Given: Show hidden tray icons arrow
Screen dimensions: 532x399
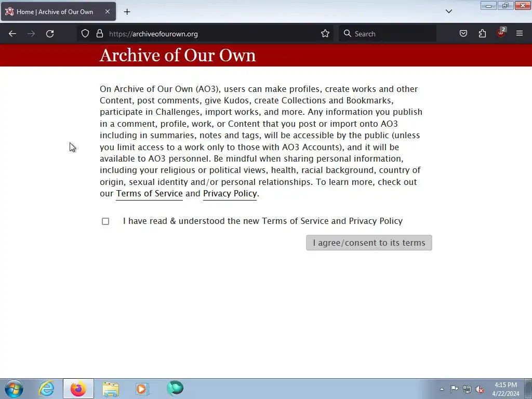Looking at the screenshot, I should coord(442,389).
